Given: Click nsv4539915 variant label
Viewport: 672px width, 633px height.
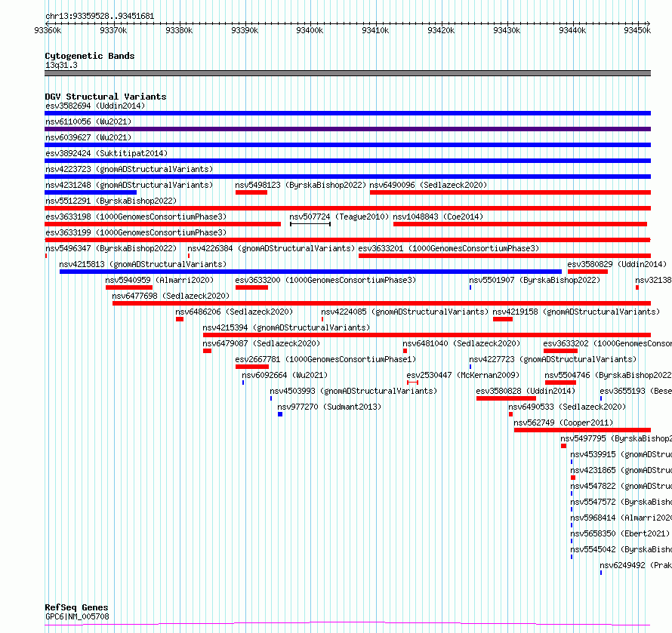Looking at the screenshot, I should coord(621,454).
